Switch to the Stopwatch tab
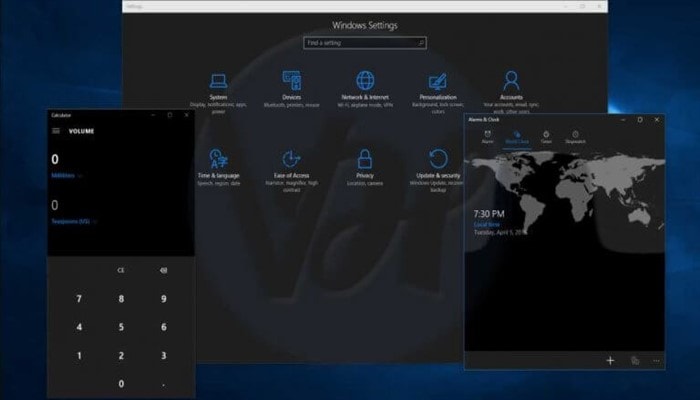The image size is (700, 400). (x=575, y=137)
